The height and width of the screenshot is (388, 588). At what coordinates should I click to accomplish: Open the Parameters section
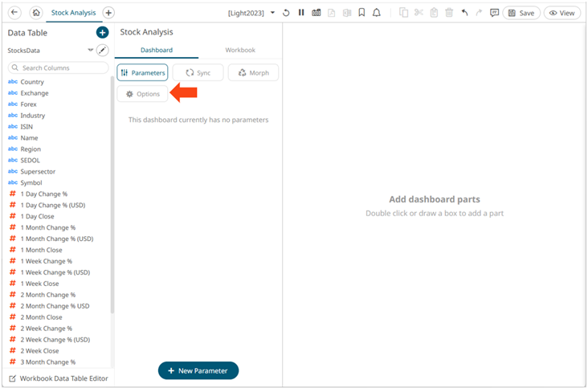point(142,73)
